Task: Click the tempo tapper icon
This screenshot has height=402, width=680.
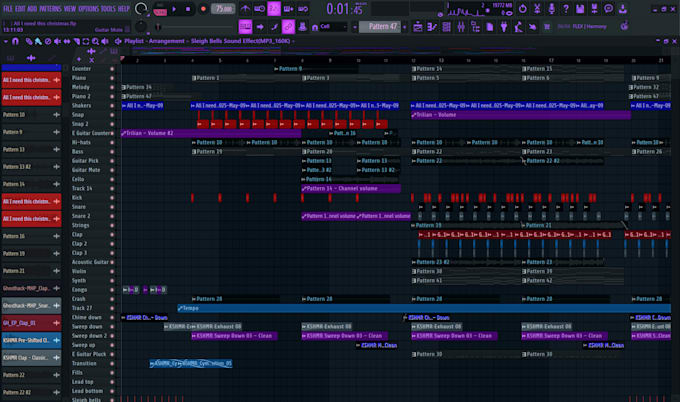Action: point(518,27)
